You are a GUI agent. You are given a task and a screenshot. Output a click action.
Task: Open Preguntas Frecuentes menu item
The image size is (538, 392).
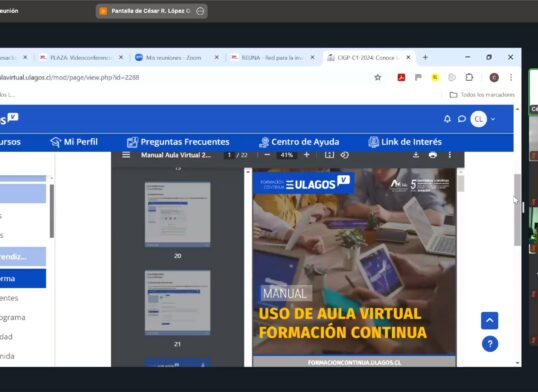pos(178,142)
